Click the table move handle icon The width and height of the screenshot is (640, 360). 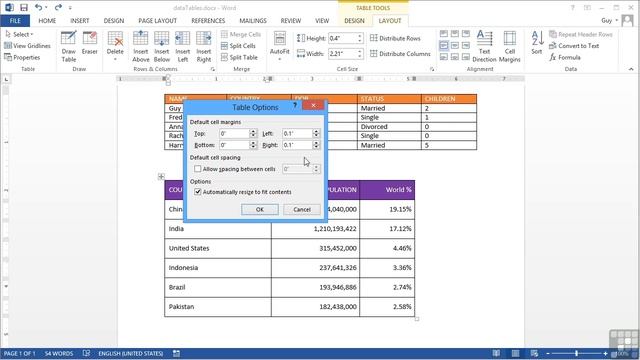point(161,176)
